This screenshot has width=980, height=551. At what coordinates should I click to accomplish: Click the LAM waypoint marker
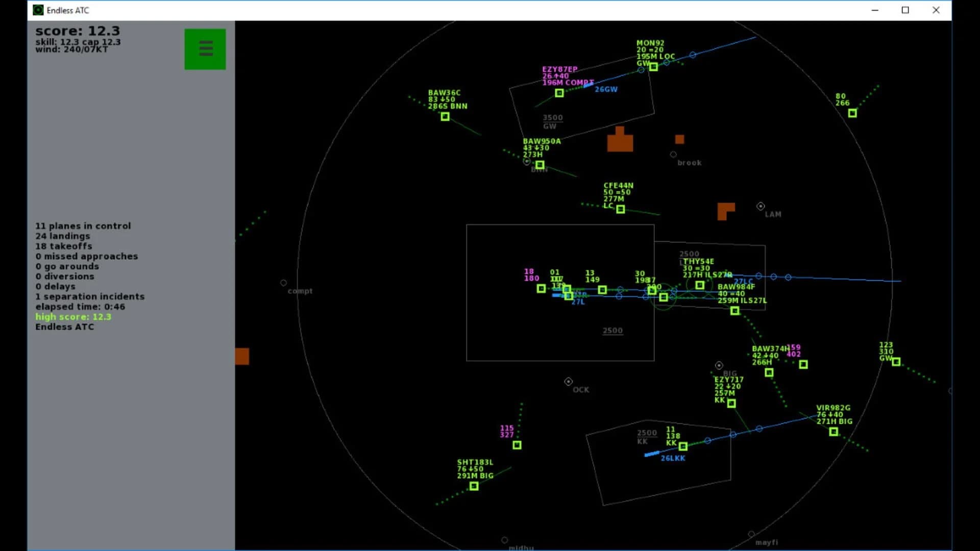(761, 207)
